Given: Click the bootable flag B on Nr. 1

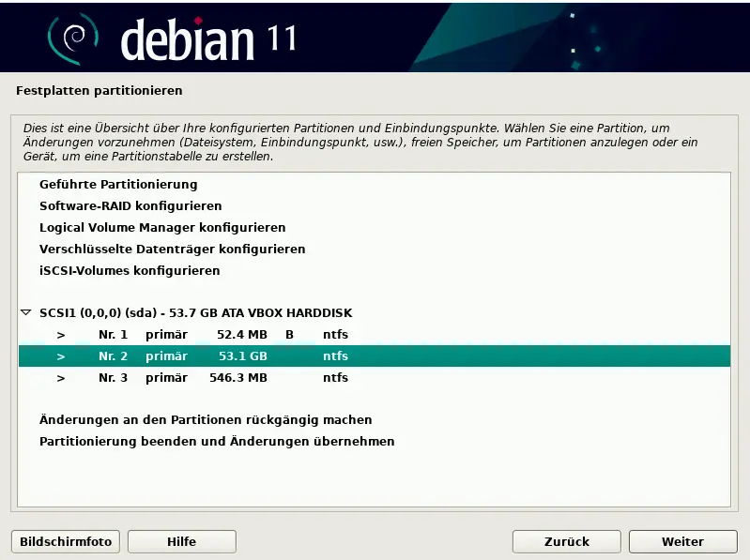Looking at the screenshot, I should click(289, 335).
